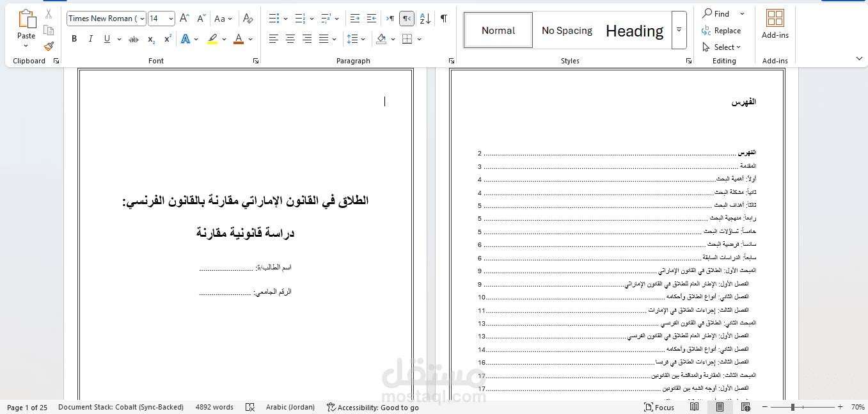Center align the text
The image size is (868, 414).
(290, 39)
